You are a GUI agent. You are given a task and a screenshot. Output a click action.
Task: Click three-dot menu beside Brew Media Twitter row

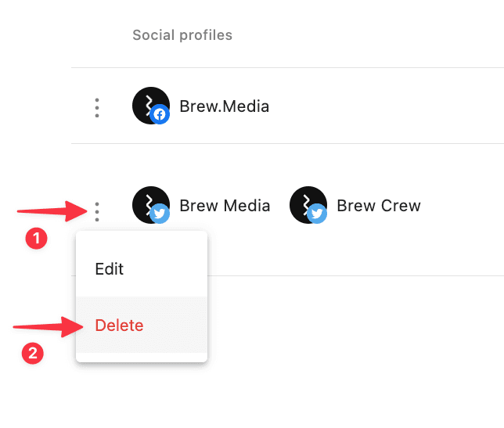[x=96, y=210]
